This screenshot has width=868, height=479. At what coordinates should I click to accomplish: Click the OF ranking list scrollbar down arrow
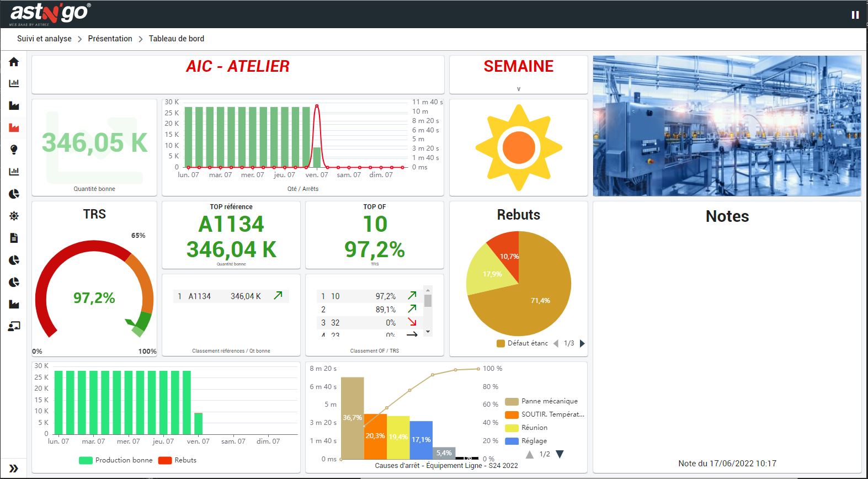tap(428, 332)
